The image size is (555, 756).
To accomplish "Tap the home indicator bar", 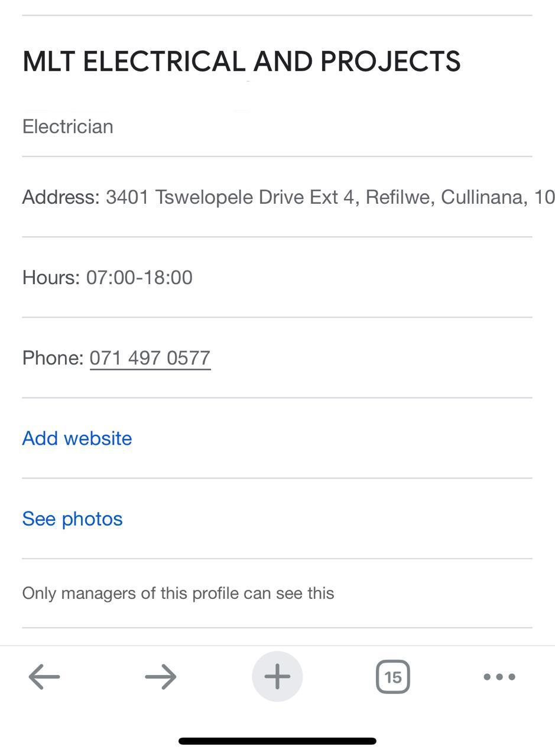I will point(277,741).
